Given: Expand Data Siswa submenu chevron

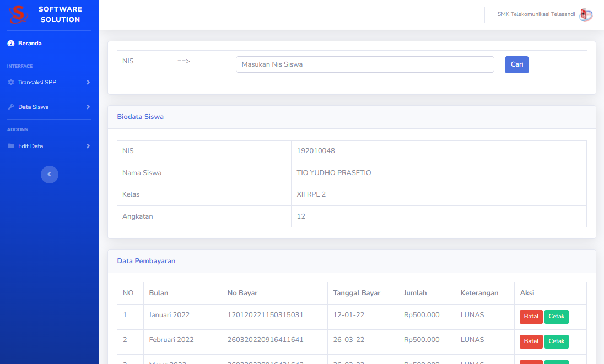Looking at the screenshot, I should [x=88, y=107].
